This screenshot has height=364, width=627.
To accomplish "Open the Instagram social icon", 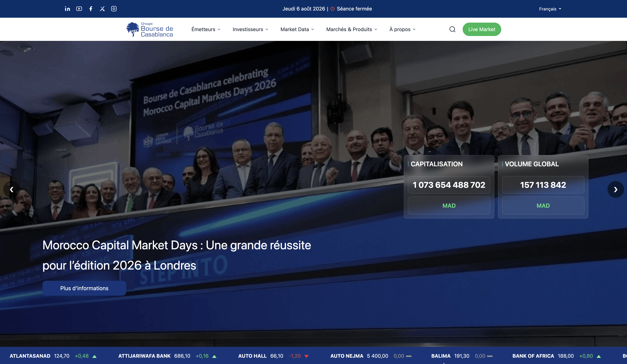I will click(114, 9).
